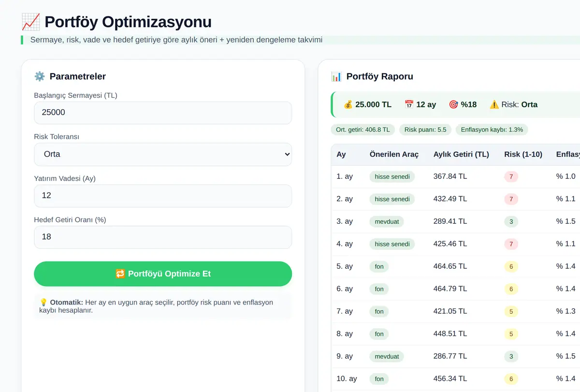Click the Risk: Orta summary text
The height and width of the screenshot is (392, 580).
(x=520, y=104)
